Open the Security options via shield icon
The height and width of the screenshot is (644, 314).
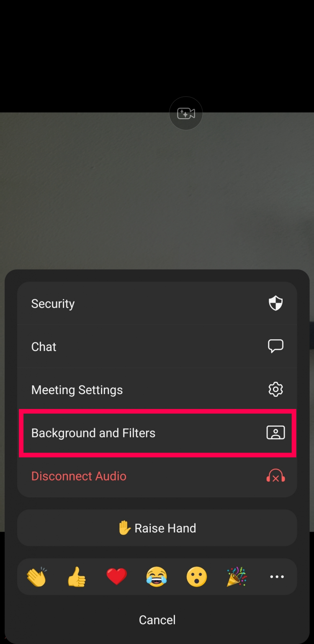pos(276,303)
